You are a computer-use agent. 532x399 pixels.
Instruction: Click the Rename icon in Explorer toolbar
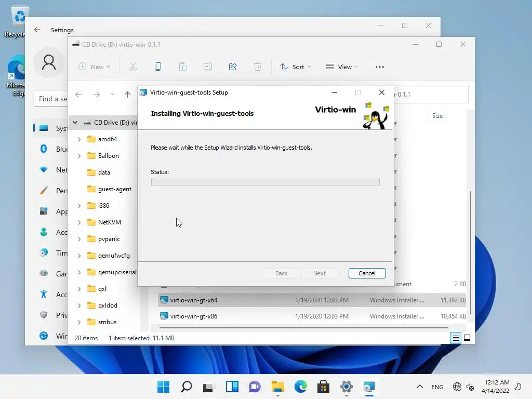(x=208, y=67)
